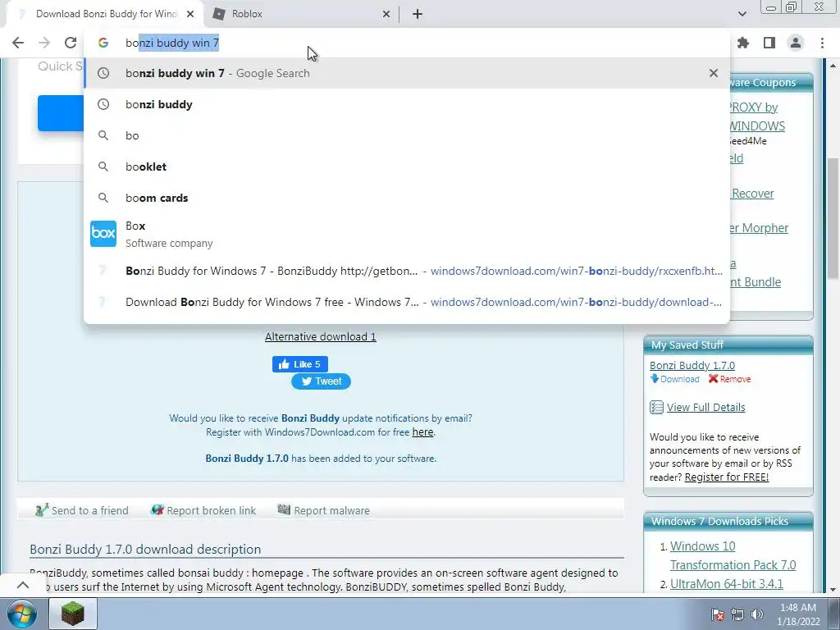Open 'Bonzi Buddy for Windows 7 - BonziBuddy' suggestion
Image resolution: width=840 pixels, height=630 pixels.
407,271
